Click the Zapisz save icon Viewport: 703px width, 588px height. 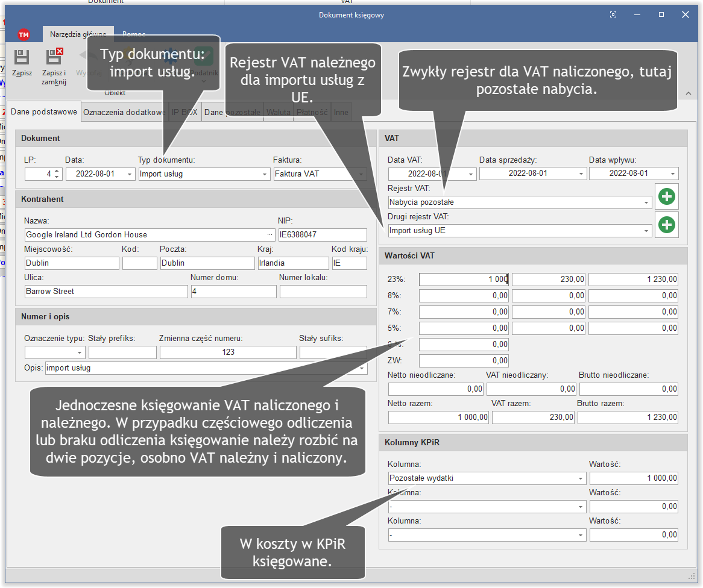22,57
